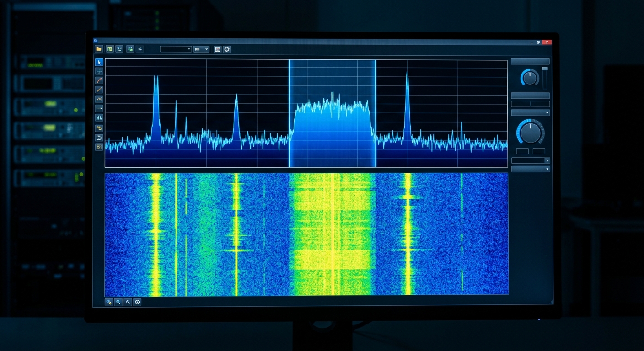Image resolution: width=644 pixels, height=351 pixels.
Task: Click the right field of the pair above the large knob
Action: (540, 104)
